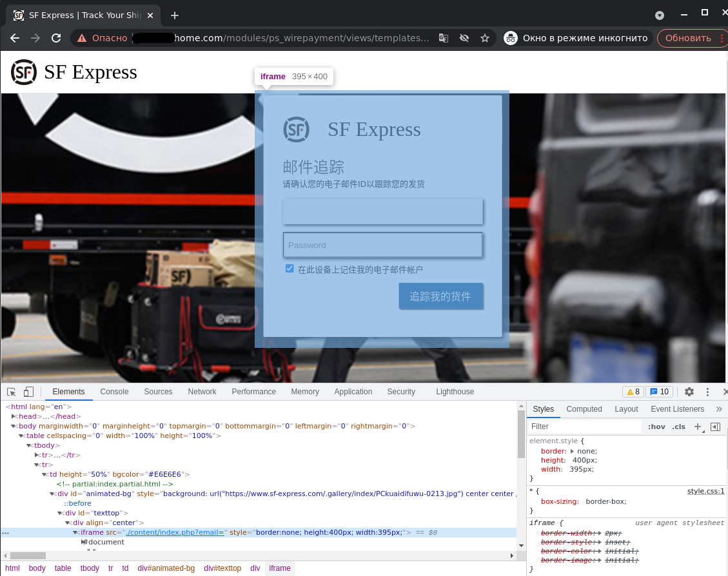Click the Styles Filter input field
Viewport: 728px width, 576px height.
click(585, 427)
